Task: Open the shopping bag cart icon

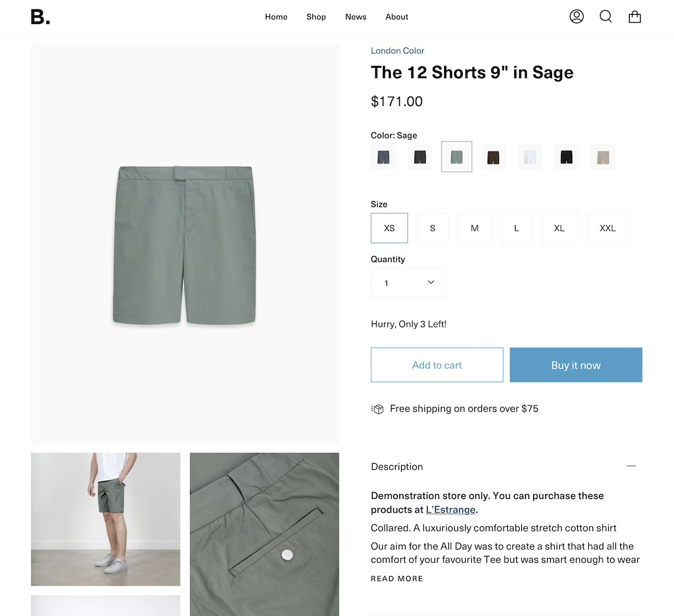Action: point(635,17)
